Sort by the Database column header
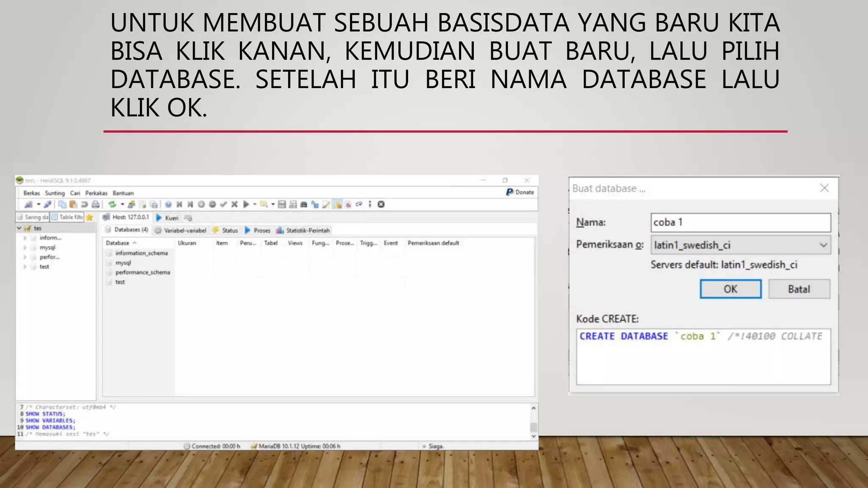868x488 pixels. [x=139, y=243]
